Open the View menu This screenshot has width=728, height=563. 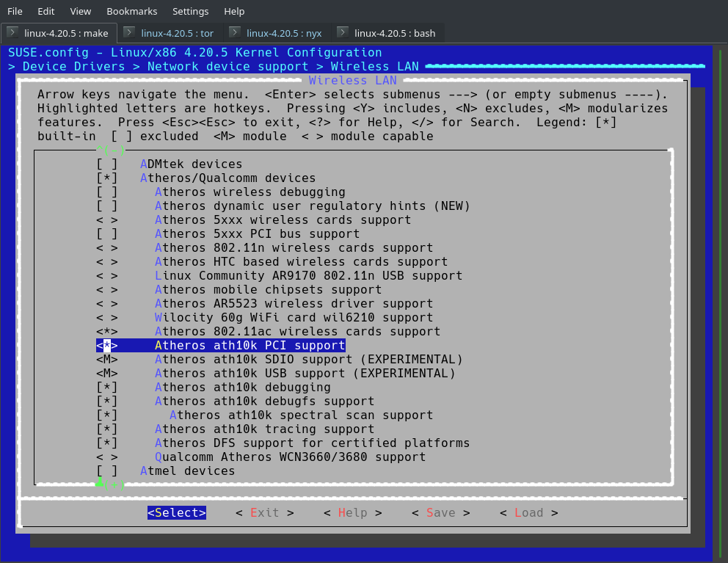(x=80, y=11)
